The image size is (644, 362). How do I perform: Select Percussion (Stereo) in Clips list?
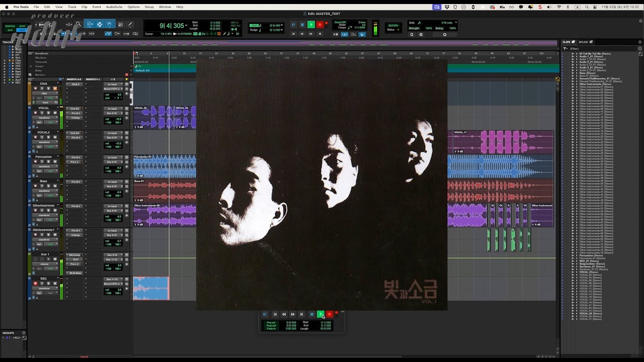point(590,255)
